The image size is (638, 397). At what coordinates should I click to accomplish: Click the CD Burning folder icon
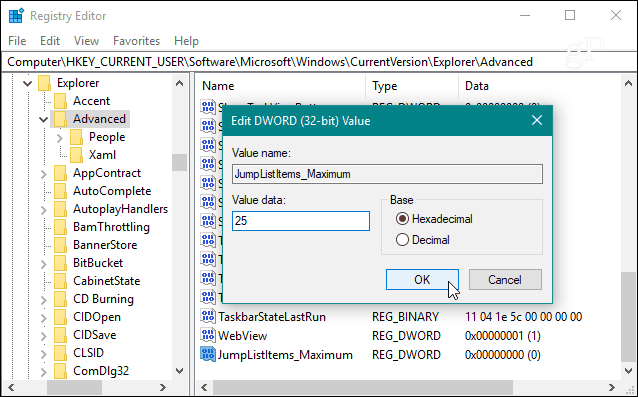point(60,299)
